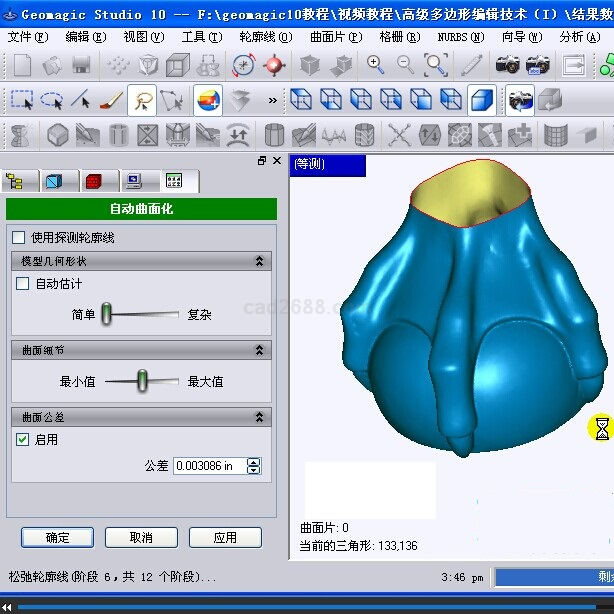Collapse the 曲面公差 section
614x614 pixels.
[x=260, y=417]
